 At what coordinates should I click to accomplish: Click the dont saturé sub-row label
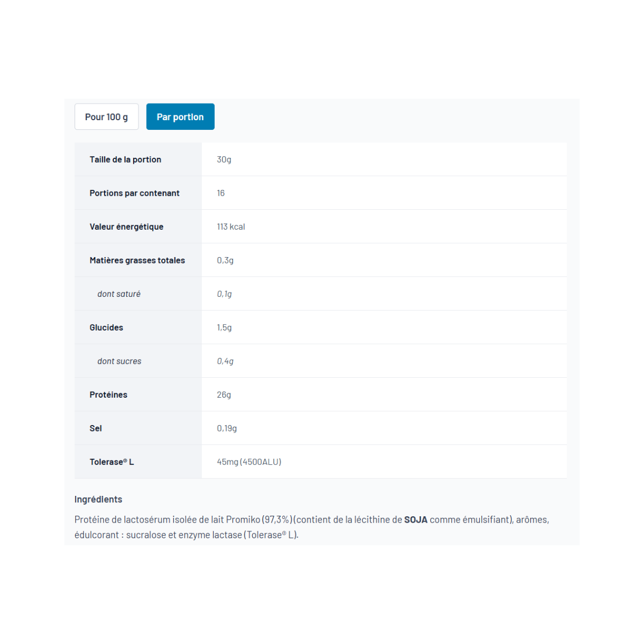click(119, 294)
